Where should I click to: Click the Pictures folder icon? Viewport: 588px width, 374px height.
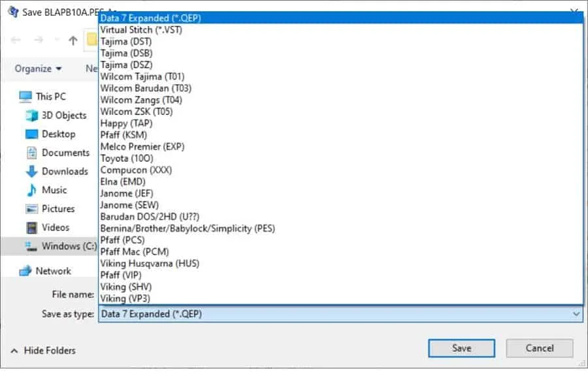coord(31,209)
